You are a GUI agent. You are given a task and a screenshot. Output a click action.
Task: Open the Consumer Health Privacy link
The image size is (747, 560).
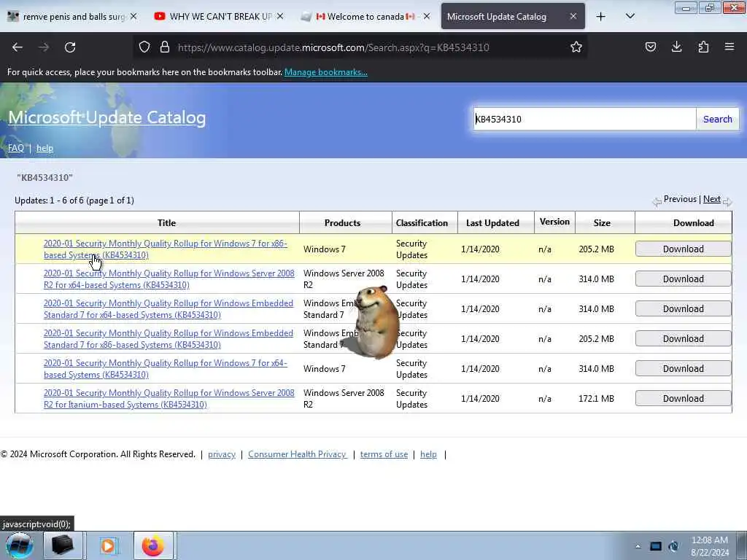pos(298,454)
